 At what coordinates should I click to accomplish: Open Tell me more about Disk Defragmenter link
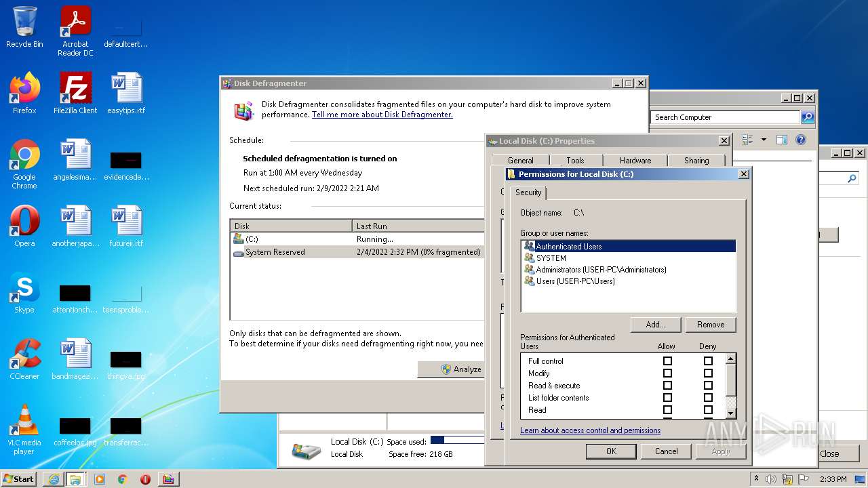(382, 115)
